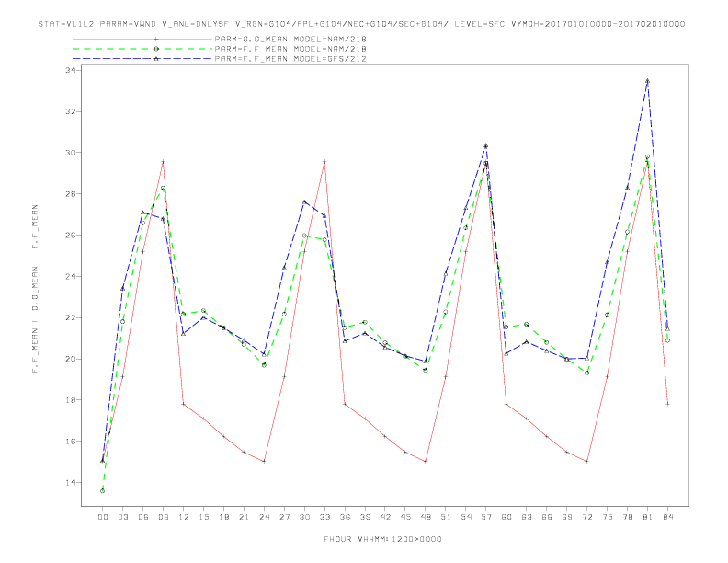
Task: Click x-axis forecast hour label 54
Action: click(x=466, y=517)
